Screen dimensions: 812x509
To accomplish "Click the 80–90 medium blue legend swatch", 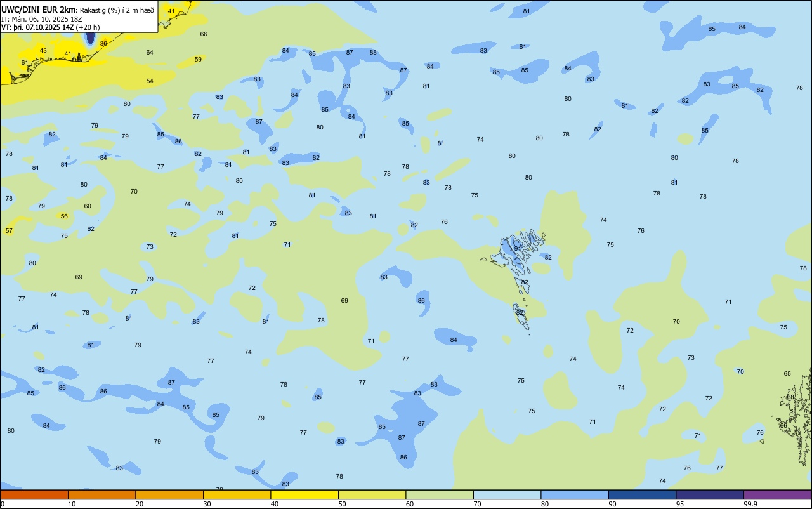I will 575,494.
